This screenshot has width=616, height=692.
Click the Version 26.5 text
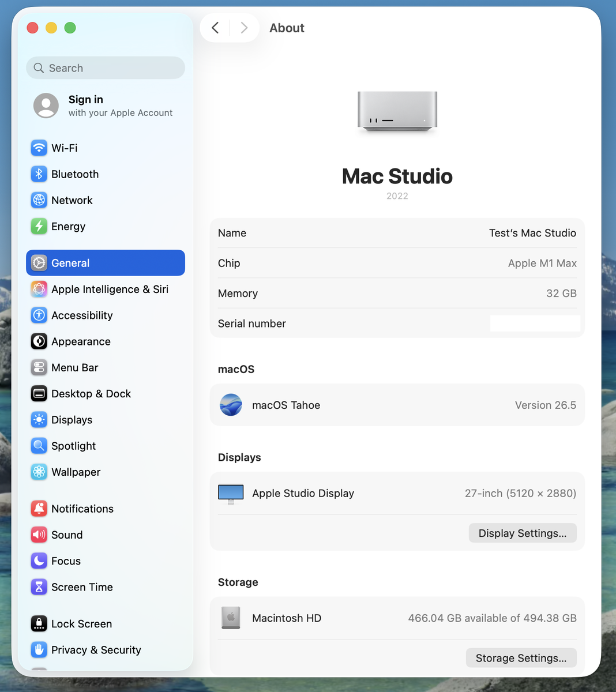coord(546,405)
